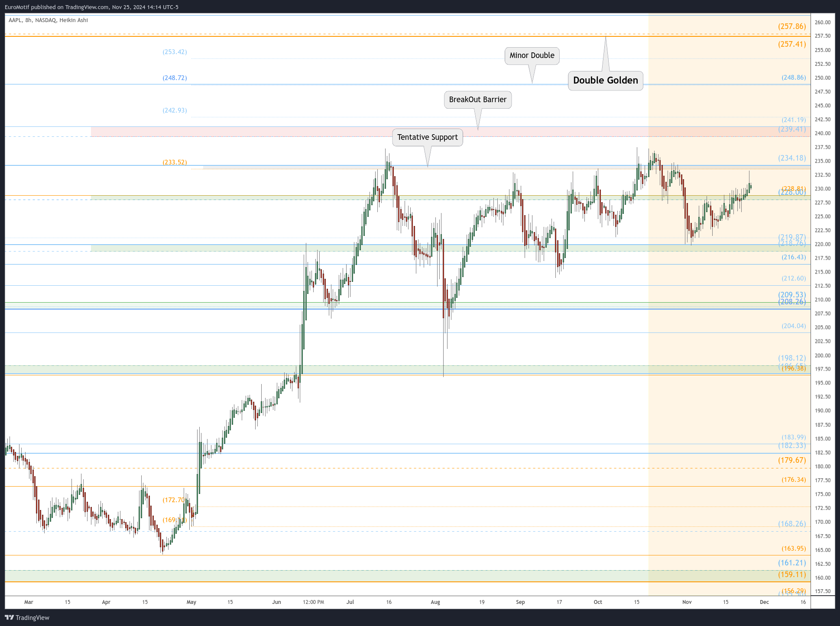Click the orange (172.70) label near May
The height and width of the screenshot is (626, 840).
click(x=175, y=500)
